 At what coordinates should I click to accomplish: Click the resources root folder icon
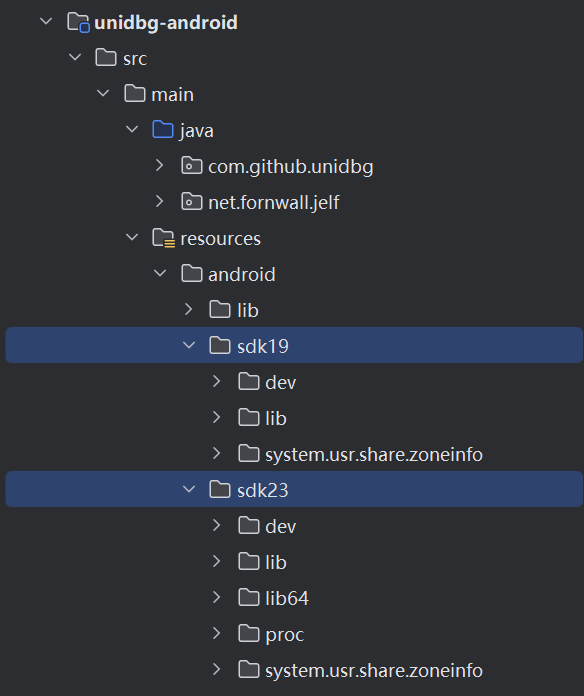pyautogui.click(x=163, y=238)
